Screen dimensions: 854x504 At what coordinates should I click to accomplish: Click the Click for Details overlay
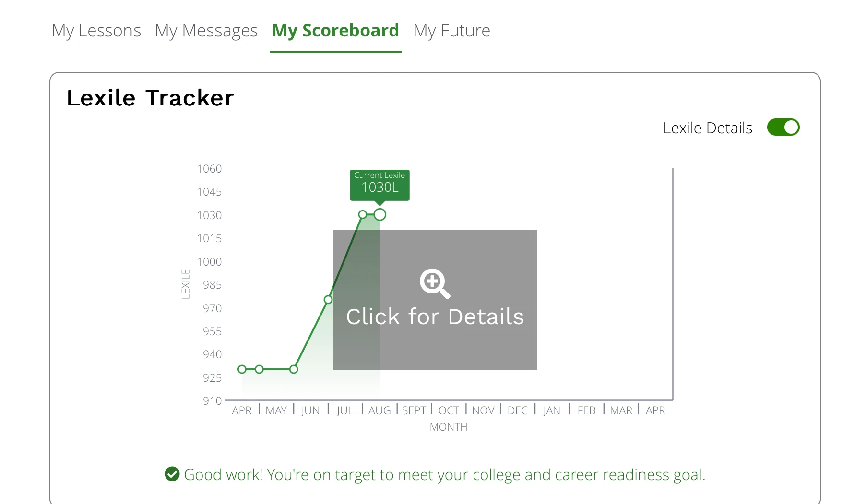click(435, 300)
